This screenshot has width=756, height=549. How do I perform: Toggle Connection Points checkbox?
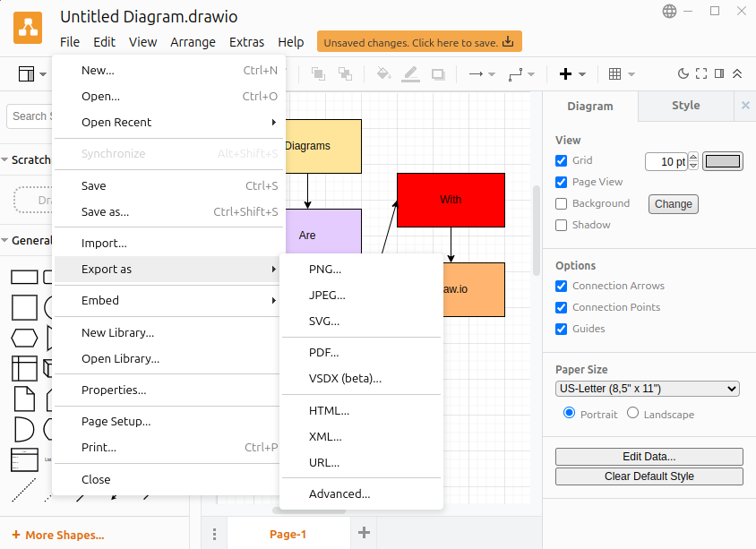[x=561, y=307]
